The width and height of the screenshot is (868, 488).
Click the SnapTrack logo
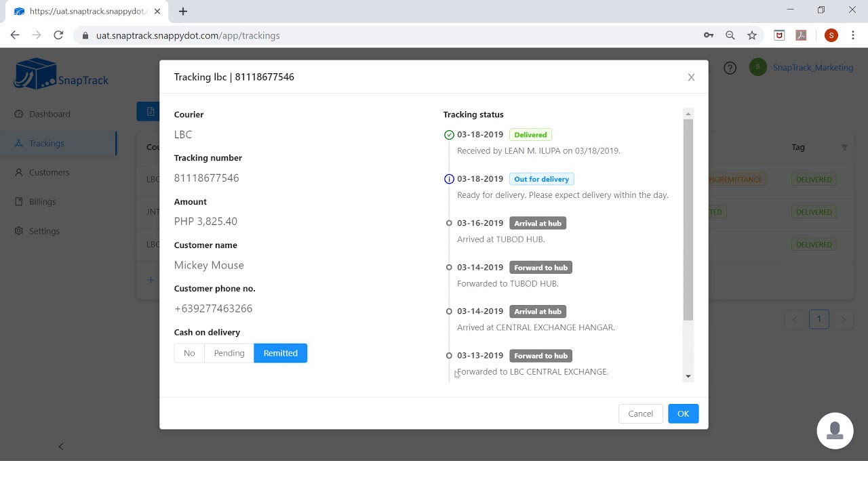point(60,74)
